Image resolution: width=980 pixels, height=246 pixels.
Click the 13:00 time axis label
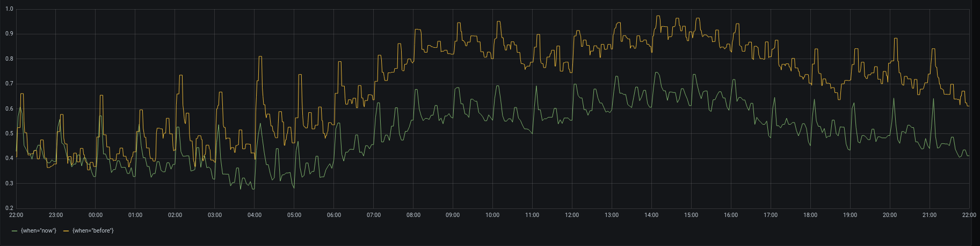pyautogui.click(x=612, y=215)
